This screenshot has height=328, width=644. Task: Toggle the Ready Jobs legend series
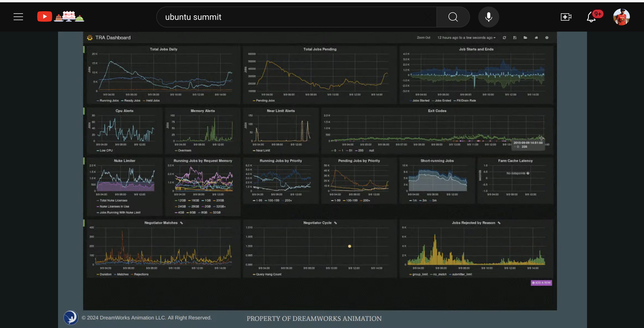(131, 101)
